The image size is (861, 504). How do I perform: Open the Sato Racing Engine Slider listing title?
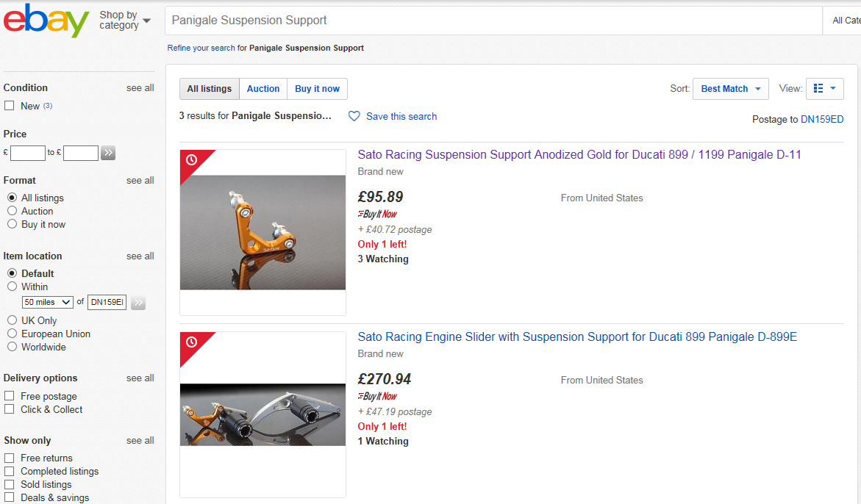pyautogui.click(x=577, y=336)
